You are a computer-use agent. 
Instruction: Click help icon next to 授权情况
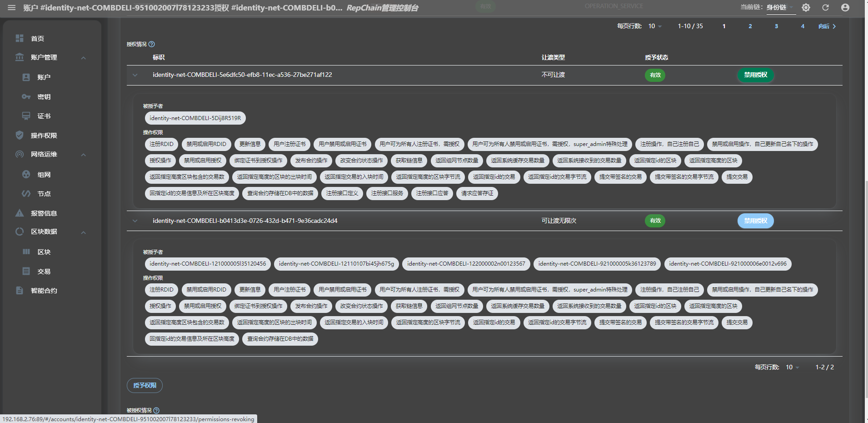(152, 44)
